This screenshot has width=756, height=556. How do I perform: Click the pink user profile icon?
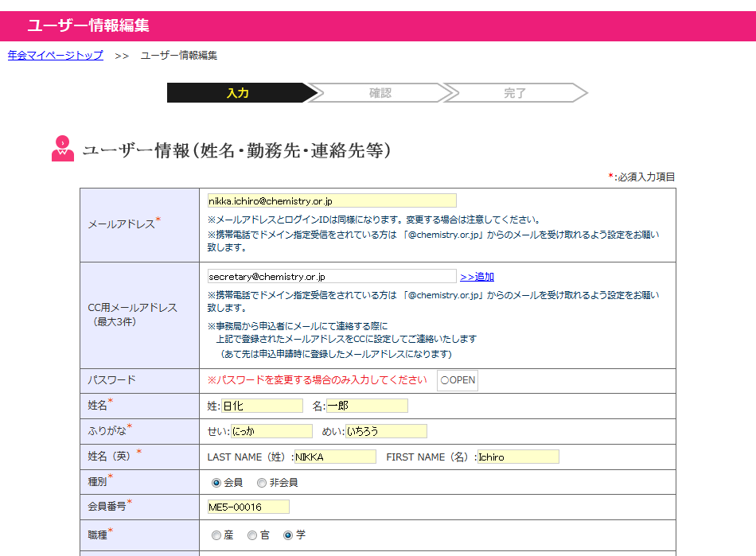pyautogui.click(x=63, y=150)
